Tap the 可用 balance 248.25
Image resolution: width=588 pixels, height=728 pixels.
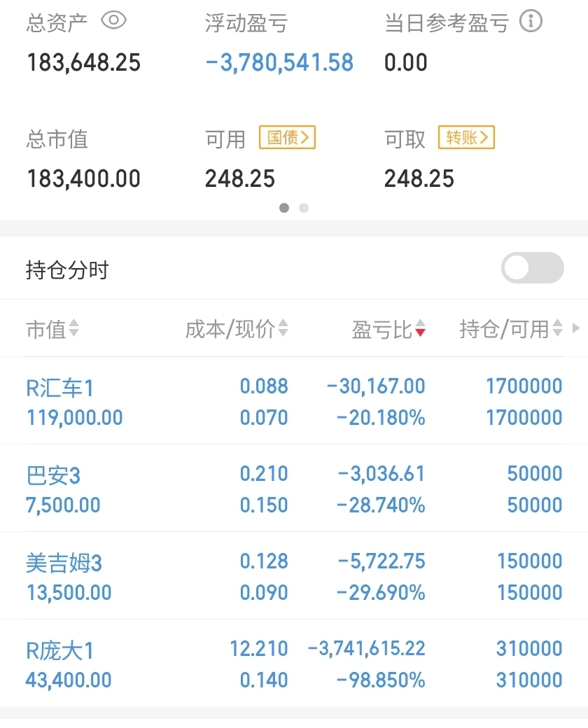tap(240, 178)
